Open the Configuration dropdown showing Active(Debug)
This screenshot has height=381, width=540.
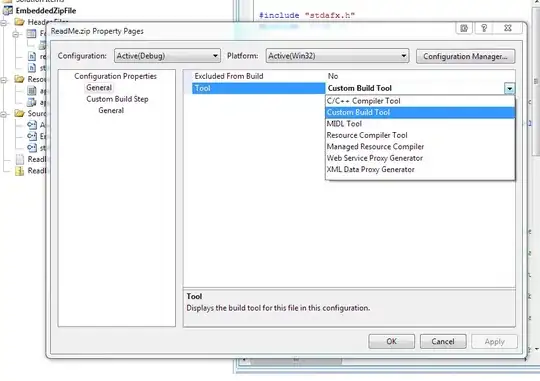pyautogui.click(x=167, y=56)
